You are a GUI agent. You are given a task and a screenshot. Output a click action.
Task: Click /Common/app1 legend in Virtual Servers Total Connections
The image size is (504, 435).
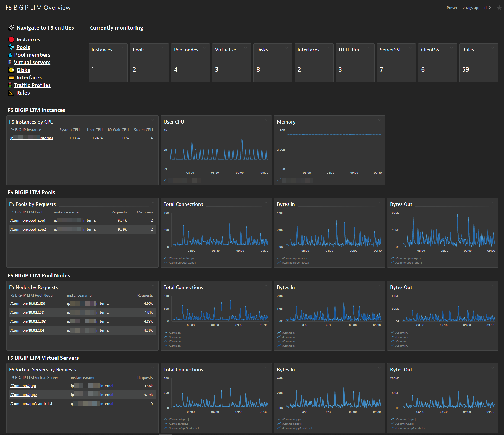point(178,419)
